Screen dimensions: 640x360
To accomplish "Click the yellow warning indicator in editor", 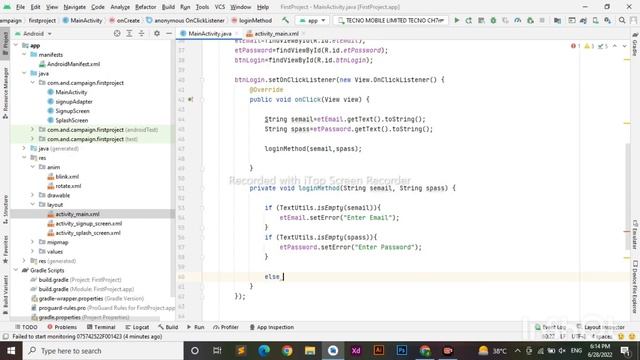I will pyautogui.click(x=589, y=46).
